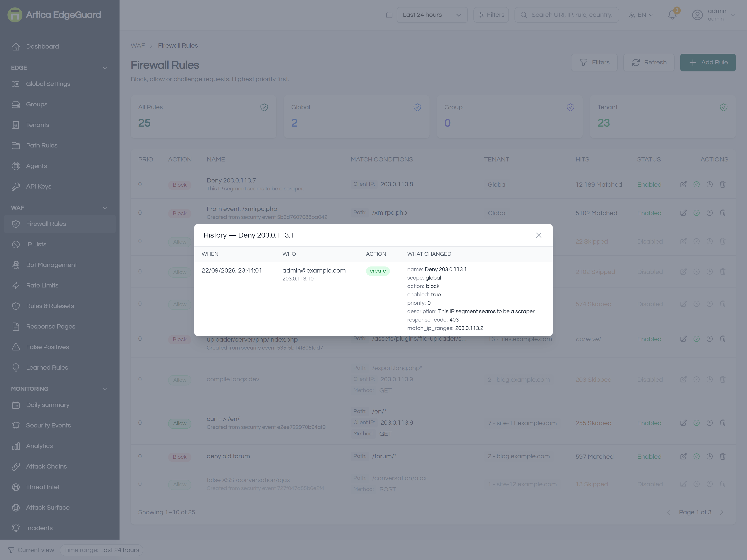This screenshot has height=560, width=747.
Task: Close the History dialog
Action: point(539,235)
